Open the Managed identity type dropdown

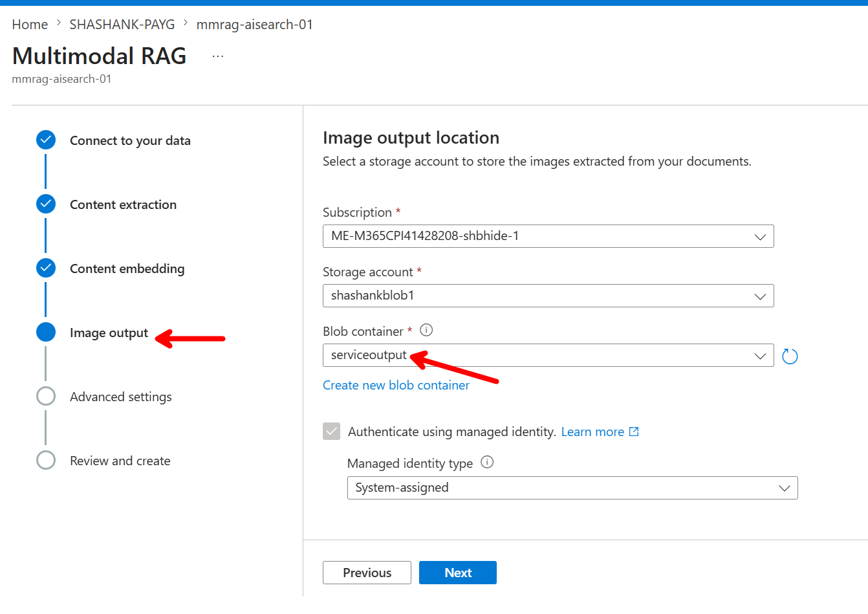(x=572, y=488)
